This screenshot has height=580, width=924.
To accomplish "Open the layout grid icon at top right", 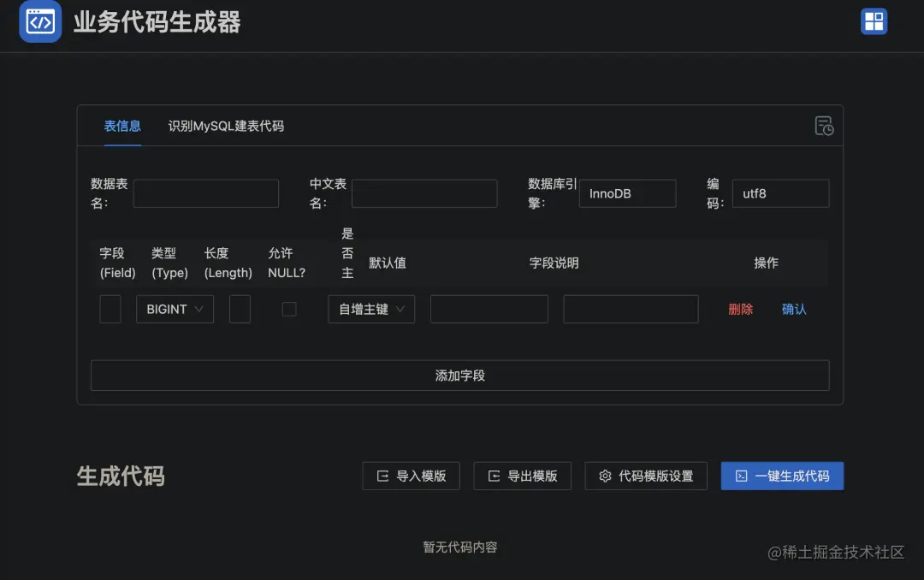I will pos(874,21).
